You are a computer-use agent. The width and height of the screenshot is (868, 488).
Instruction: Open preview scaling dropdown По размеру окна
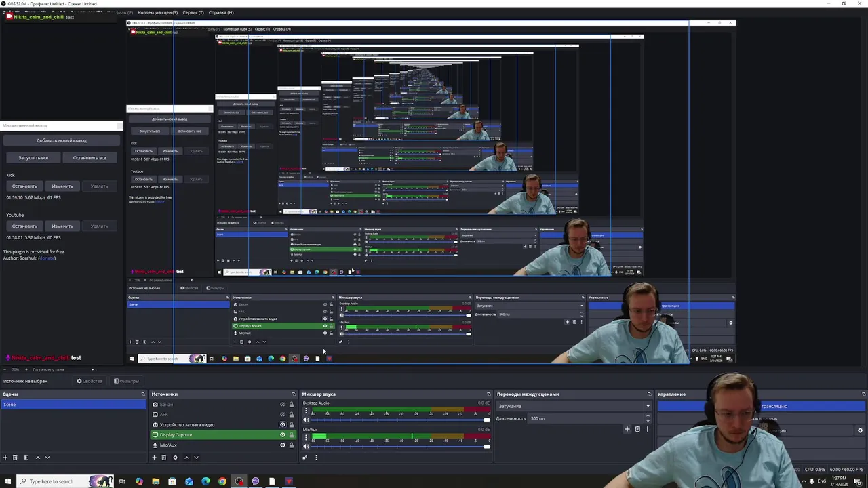pos(63,370)
